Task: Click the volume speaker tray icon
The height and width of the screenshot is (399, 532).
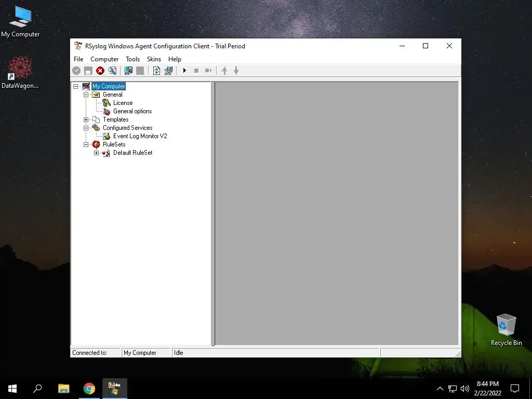Action: pos(465,389)
